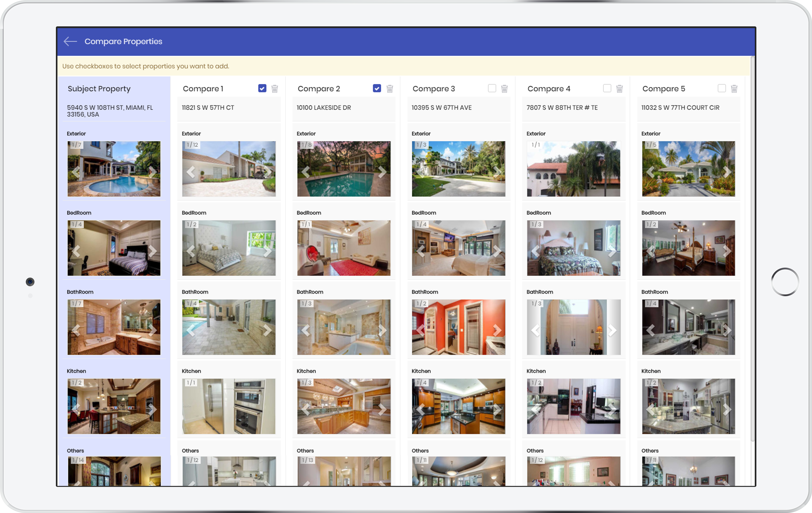Delete Compare 5 with trash icon
Image resolution: width=812 pixels, height=513 pixels.
coord(734,89)
